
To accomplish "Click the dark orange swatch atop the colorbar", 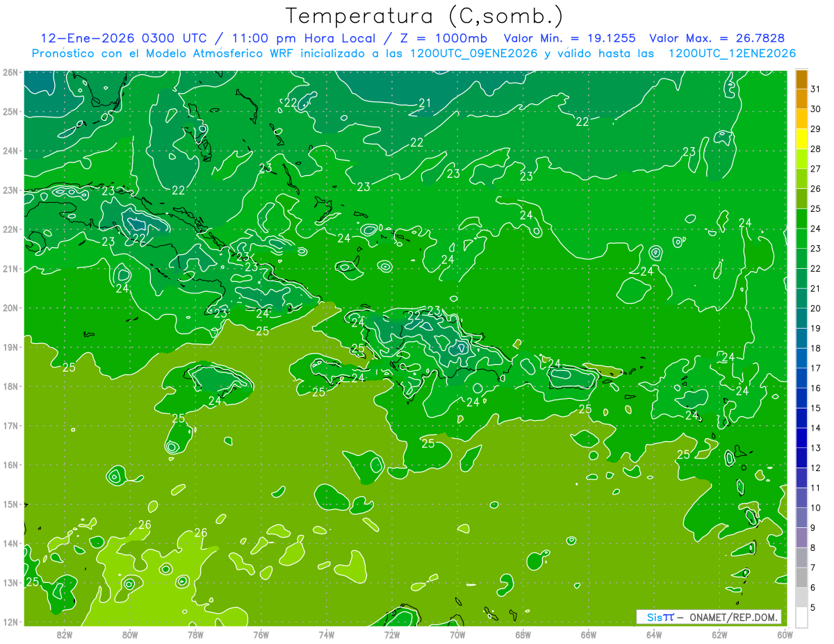I will pos(801,79).
